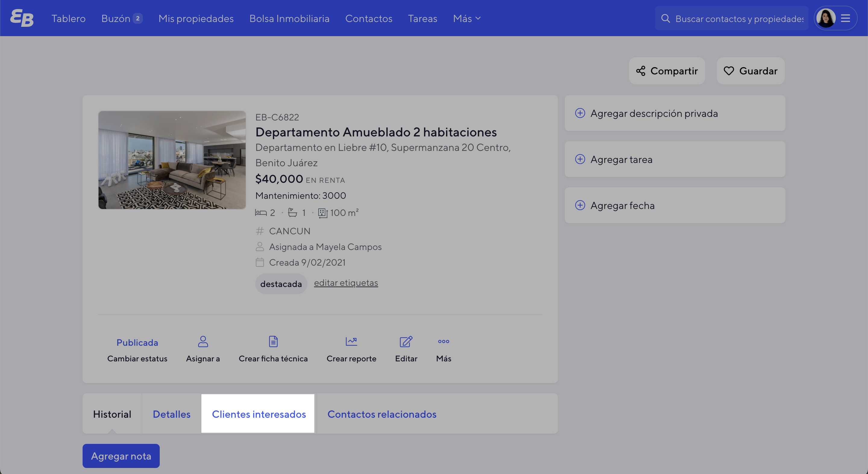Screen dimensions: 868x474
Task: Click the Editar pencil icon
Action: [x=406, y=341]
